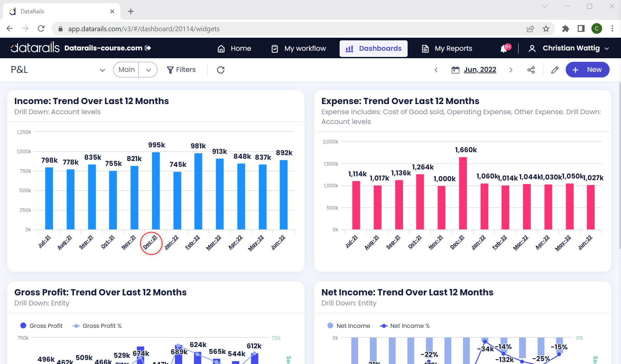Reload the page in browser
Screen dimensions: 621x364
click(x=41, y=29)
